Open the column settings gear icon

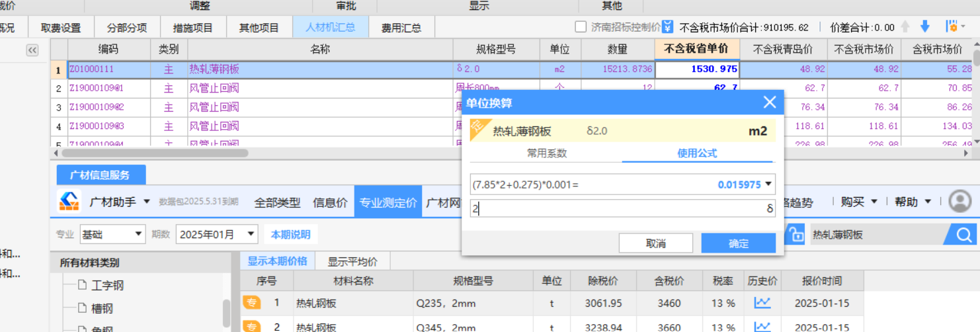tap(952, 26)
